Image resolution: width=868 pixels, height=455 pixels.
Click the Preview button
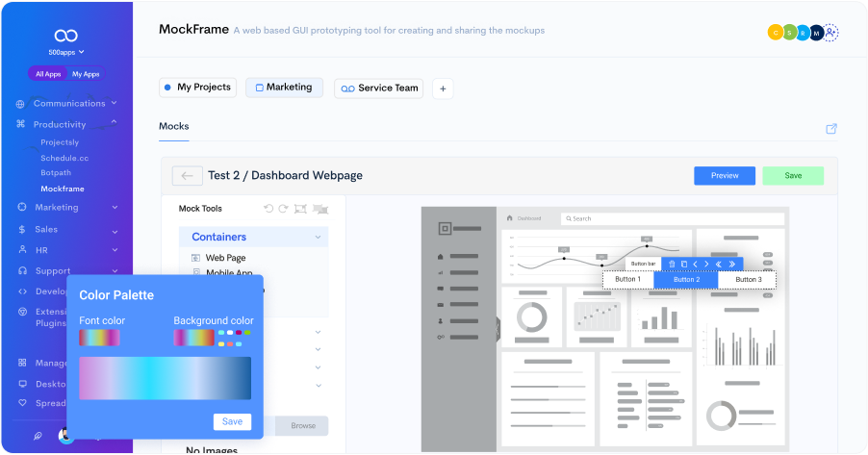click(725, 175)
